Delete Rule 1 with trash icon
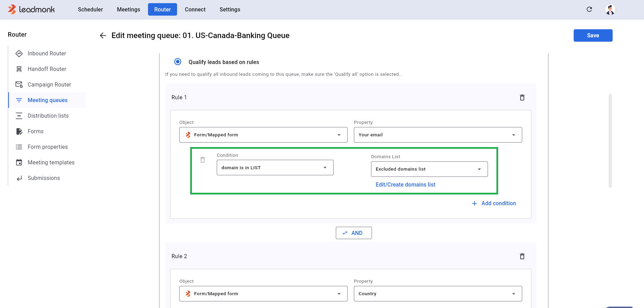644x308 pixels. tap(522, 98)
